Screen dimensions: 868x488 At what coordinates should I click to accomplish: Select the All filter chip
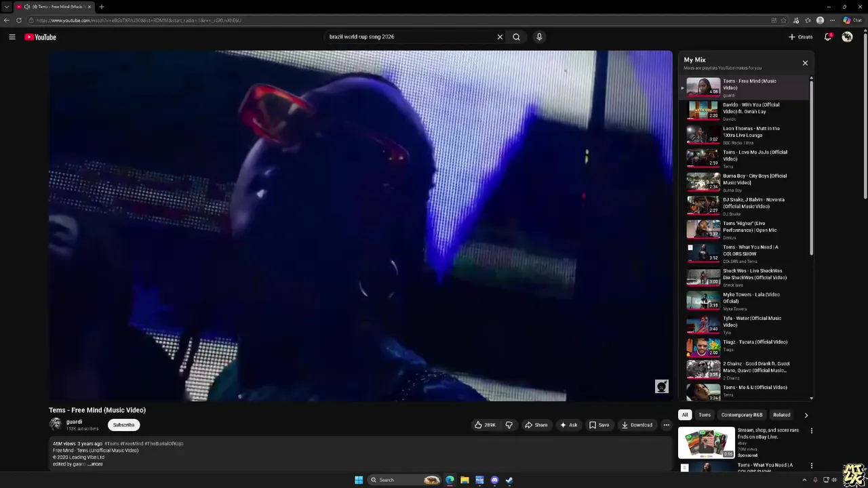685,415
